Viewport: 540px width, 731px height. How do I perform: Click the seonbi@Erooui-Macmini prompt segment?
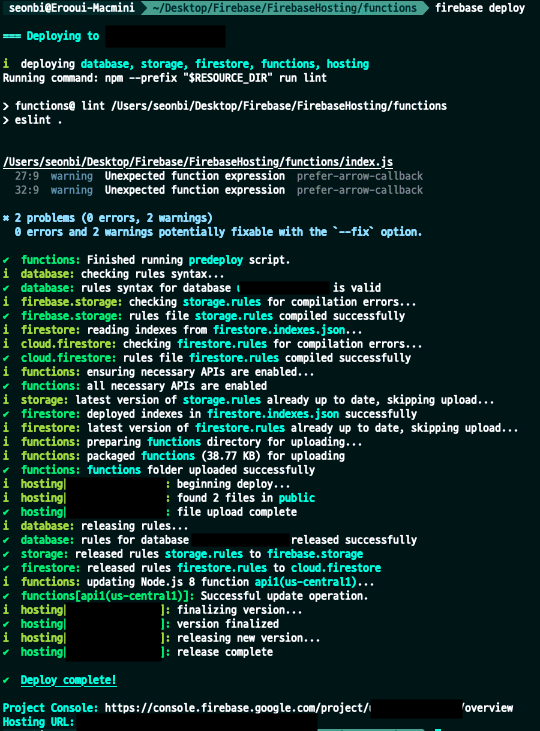click(71, 8)
